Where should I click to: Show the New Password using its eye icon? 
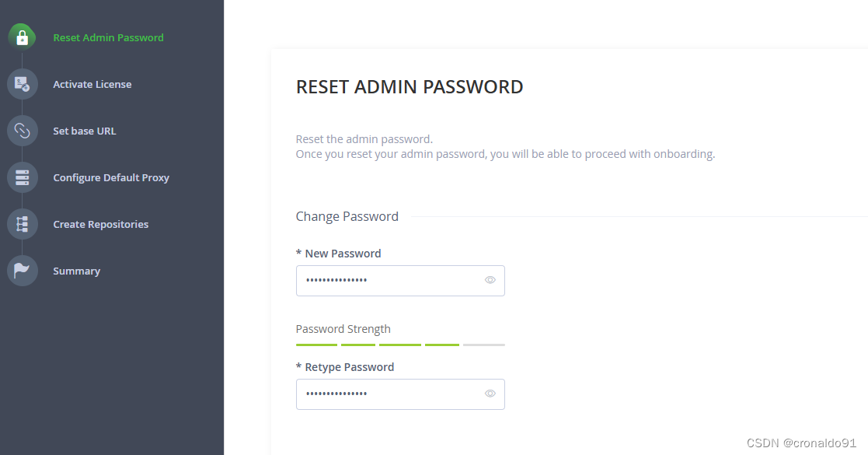[490, 280]
